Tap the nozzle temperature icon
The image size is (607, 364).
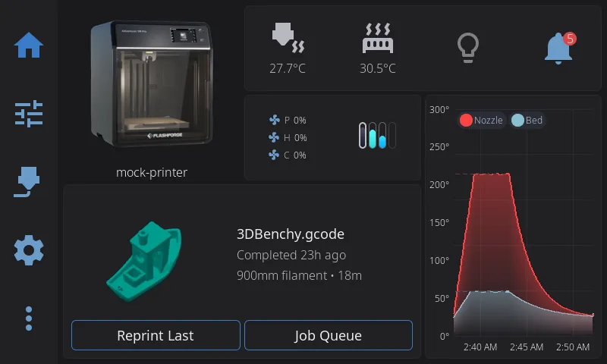tap(288, 38)
